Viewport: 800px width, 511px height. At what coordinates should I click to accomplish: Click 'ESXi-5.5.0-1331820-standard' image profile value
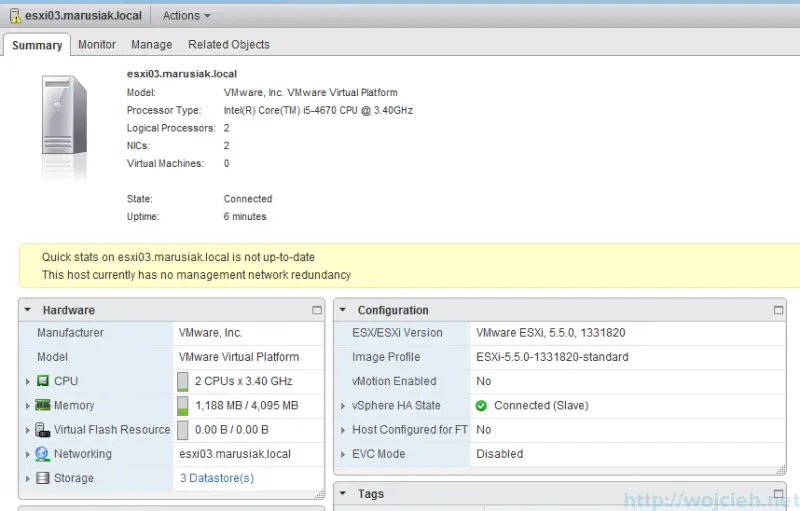pos(552,356)
